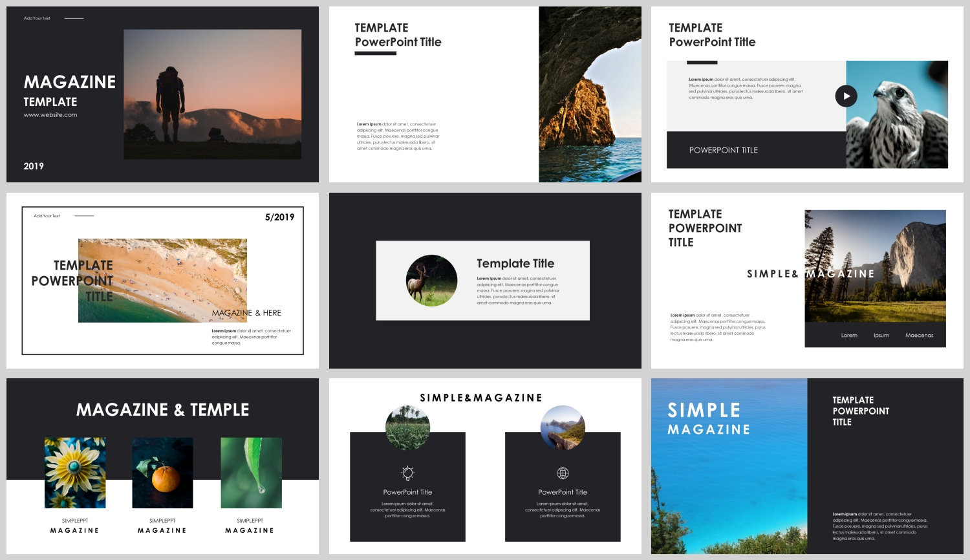This screenshot has height=560, width=970.
Task: Click the www.website.com link text
Action: pyautogui.click(x=50, y=115)
